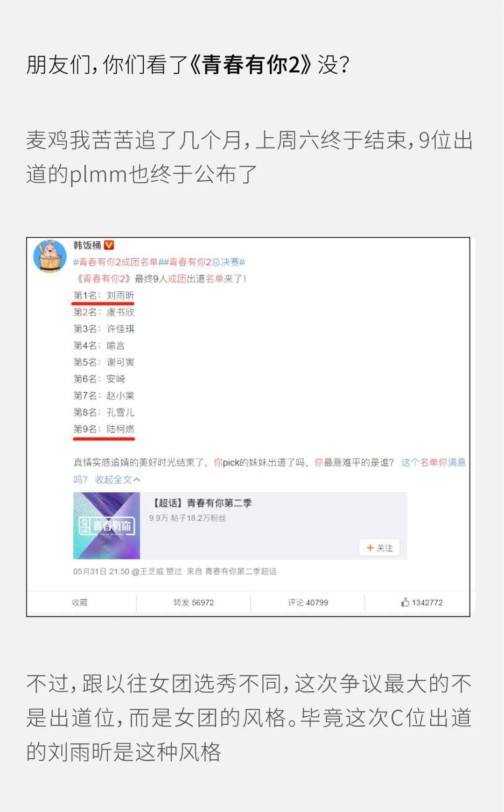Screen dimensions: 504x812
Task: Click the thumbs-up like icon
Action: point(405,602)
